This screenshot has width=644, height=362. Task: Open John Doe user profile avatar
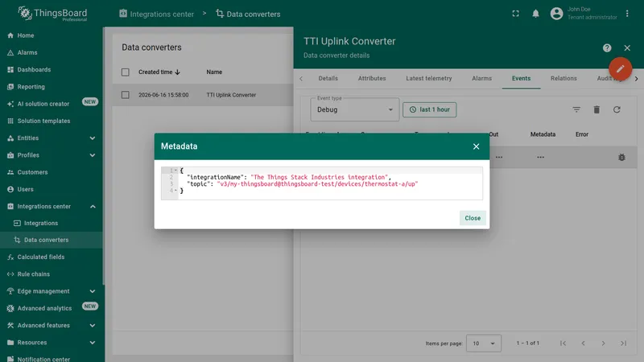coord(556,14)
